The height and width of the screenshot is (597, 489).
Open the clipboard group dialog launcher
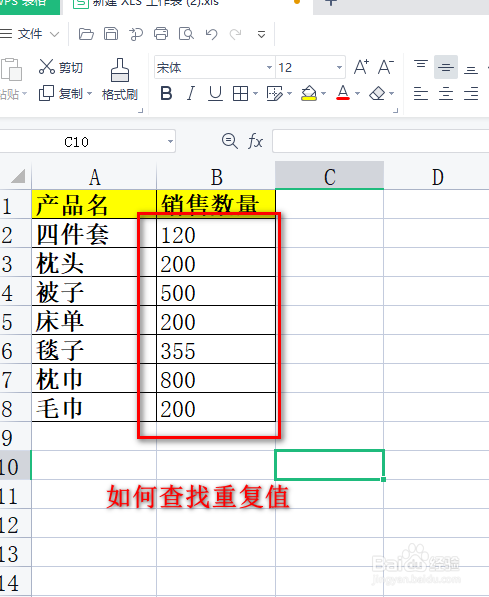[x=141, y=110]
